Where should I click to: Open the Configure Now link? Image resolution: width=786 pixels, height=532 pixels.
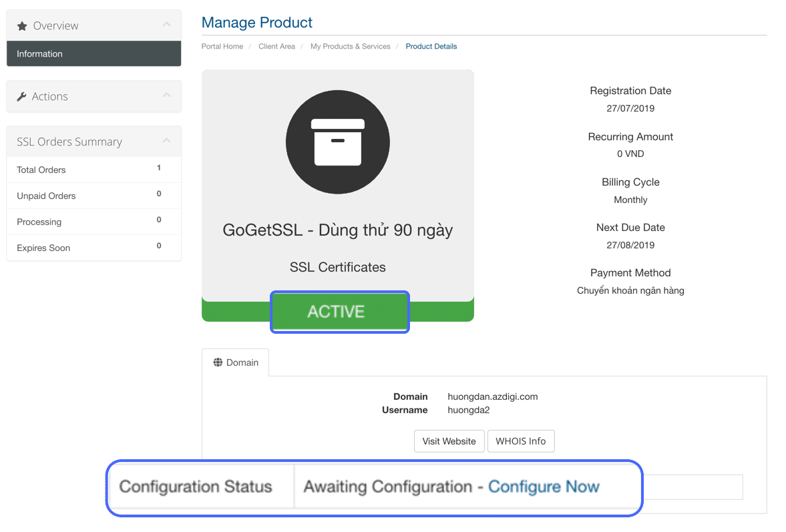(544, 487)
